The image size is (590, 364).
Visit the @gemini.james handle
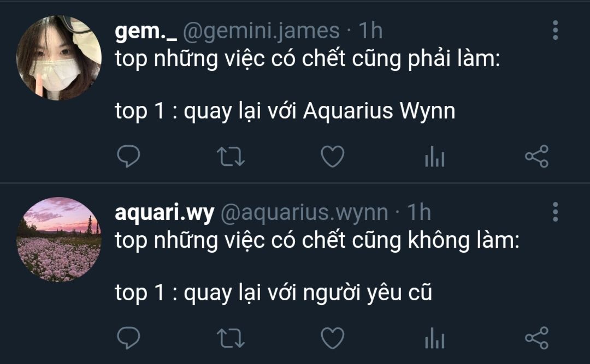(x=261, y=31)
